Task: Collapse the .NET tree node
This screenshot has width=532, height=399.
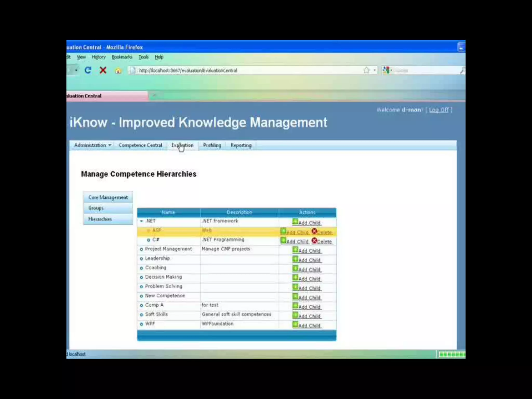Action: tap(142, 221)
